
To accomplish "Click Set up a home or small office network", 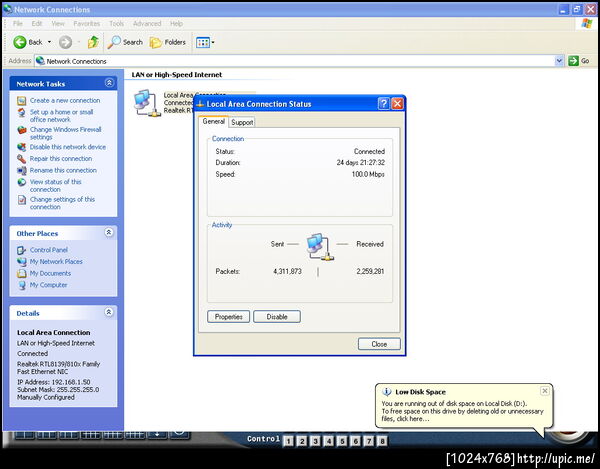I will (x=62, y=116).
